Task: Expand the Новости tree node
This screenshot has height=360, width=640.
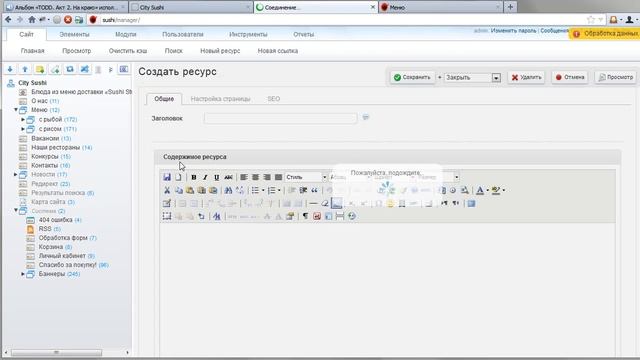Action: 16,174
